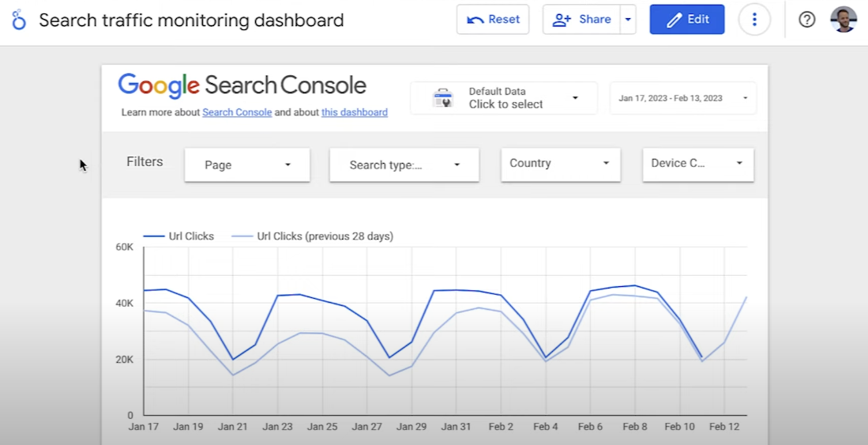Screen dimensions: 868x445
Task: Expand the Share options arrow
Action: pos(628,20)
